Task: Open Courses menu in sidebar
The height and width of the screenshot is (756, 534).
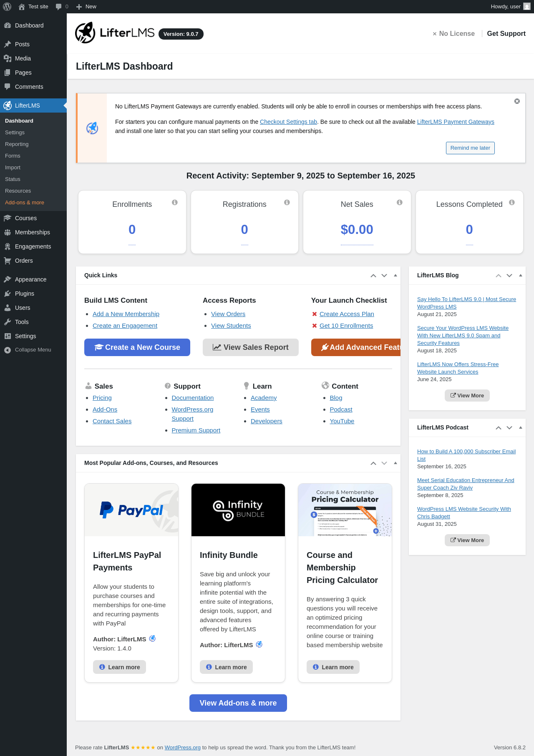Action: tap(33, 218)
